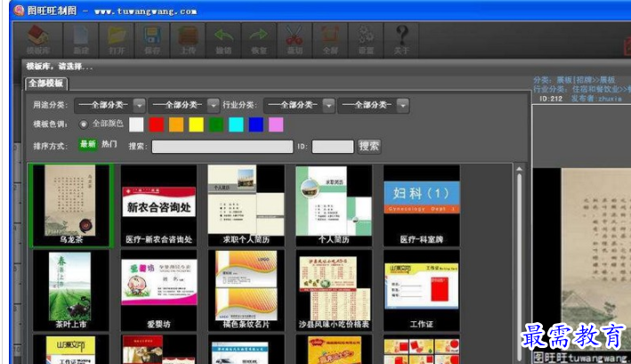Open second 行业分类 全部分类 dropdown
631x364 pixels.
(374, 105)
